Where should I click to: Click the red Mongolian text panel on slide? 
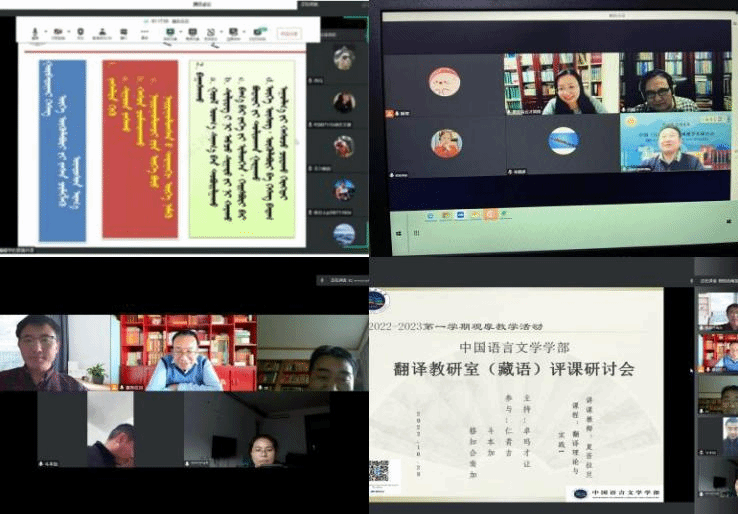[140, 149]
